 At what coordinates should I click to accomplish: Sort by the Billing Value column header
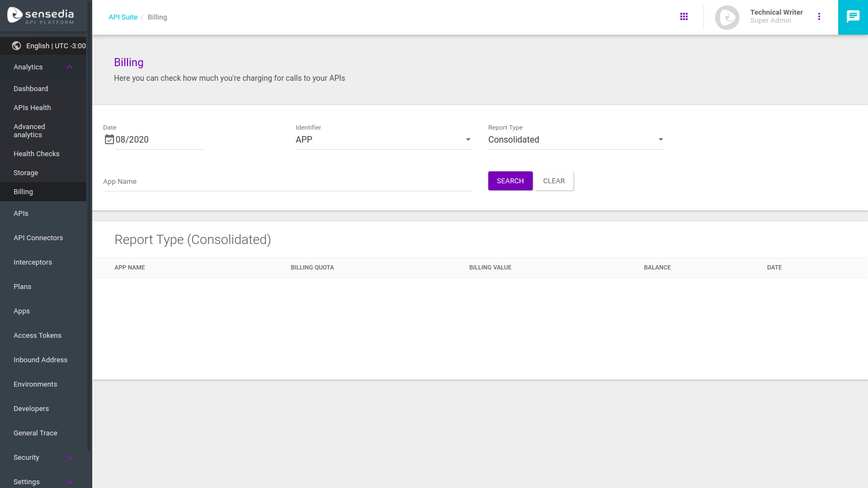pyautogui.click(x=490, y=267)
